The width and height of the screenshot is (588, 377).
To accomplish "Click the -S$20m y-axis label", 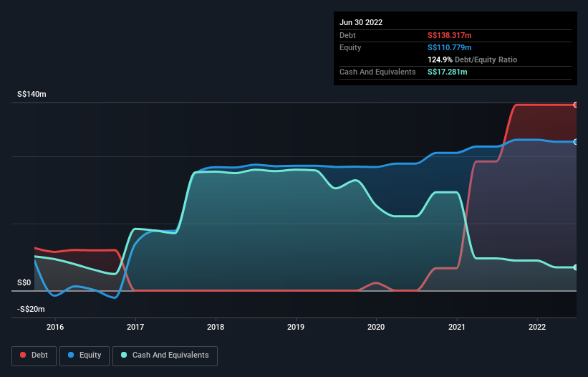I will pyautogui.click(x=31, y=309).
